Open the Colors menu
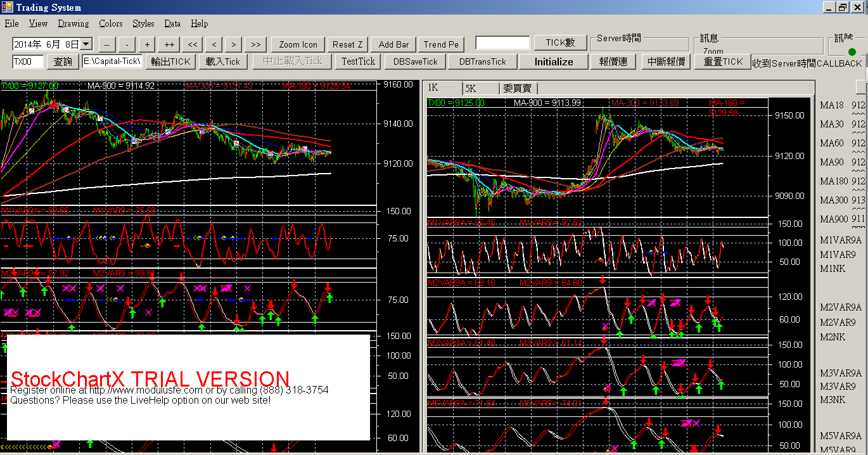This screenshot has width=868, height=455. click(111, 23)
